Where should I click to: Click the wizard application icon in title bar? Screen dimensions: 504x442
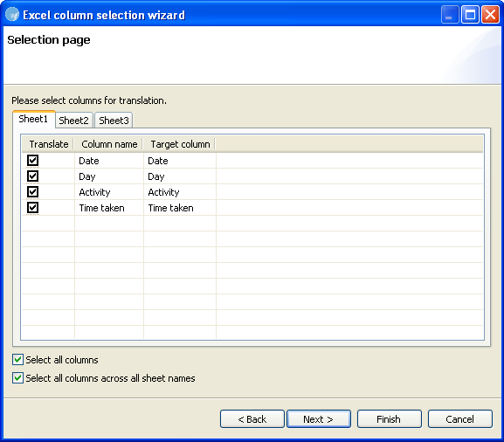pos(12,15)
